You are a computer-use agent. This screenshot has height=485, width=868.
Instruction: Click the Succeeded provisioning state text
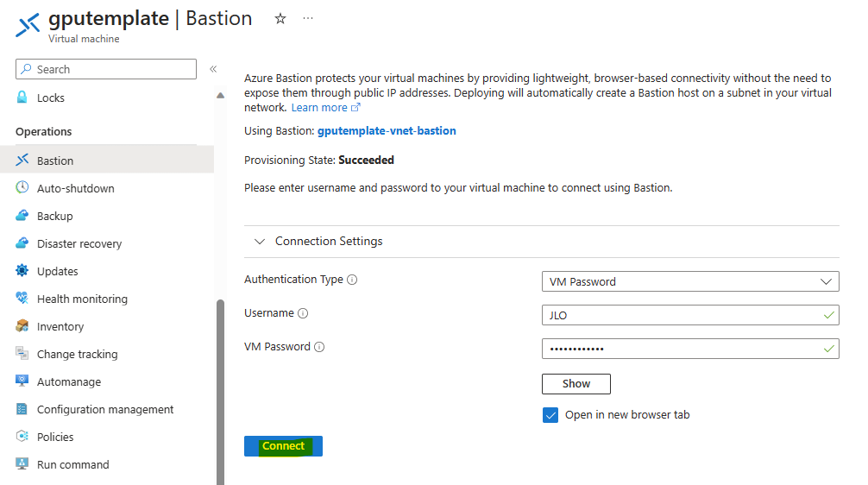(x=366, y=160)
